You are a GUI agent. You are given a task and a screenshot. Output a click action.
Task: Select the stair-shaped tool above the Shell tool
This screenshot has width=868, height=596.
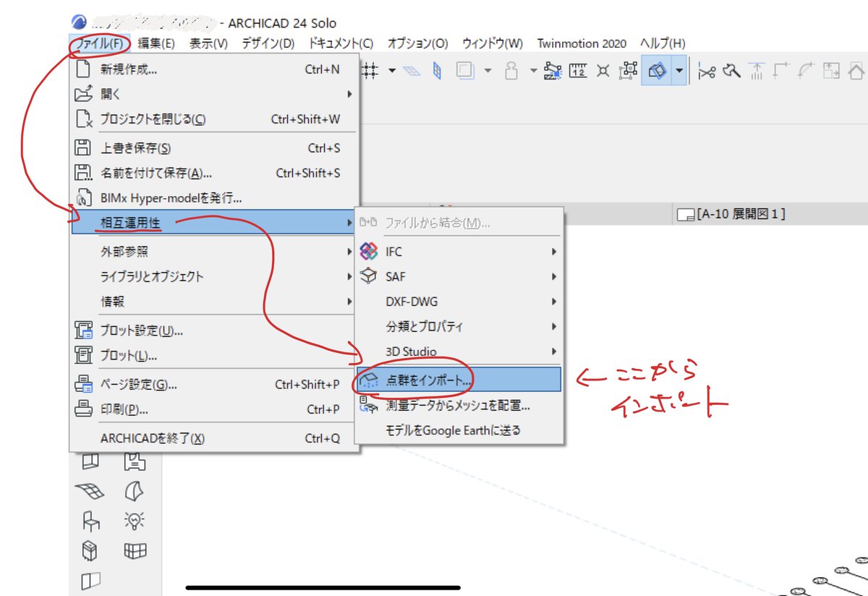pos(135,460)
